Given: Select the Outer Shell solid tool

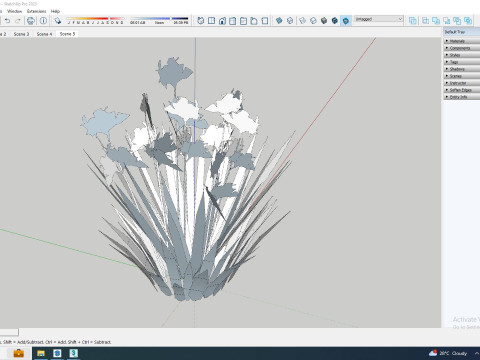Looking at the screenshot, I should click(413, 21).
